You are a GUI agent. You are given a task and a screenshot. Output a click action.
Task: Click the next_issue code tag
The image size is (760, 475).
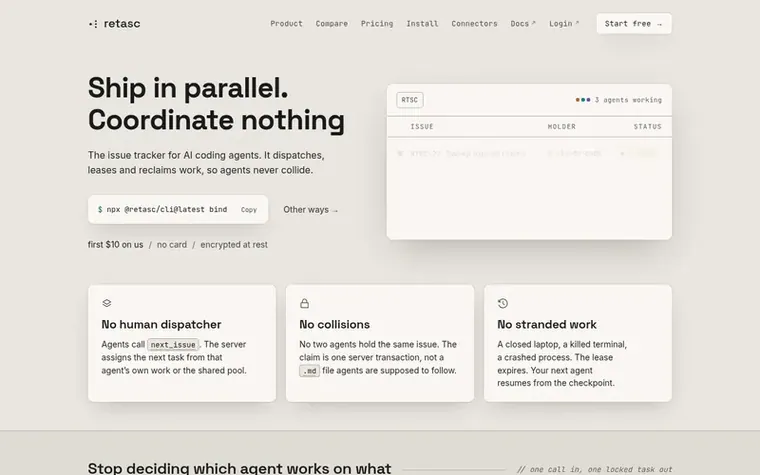(173, 345)
